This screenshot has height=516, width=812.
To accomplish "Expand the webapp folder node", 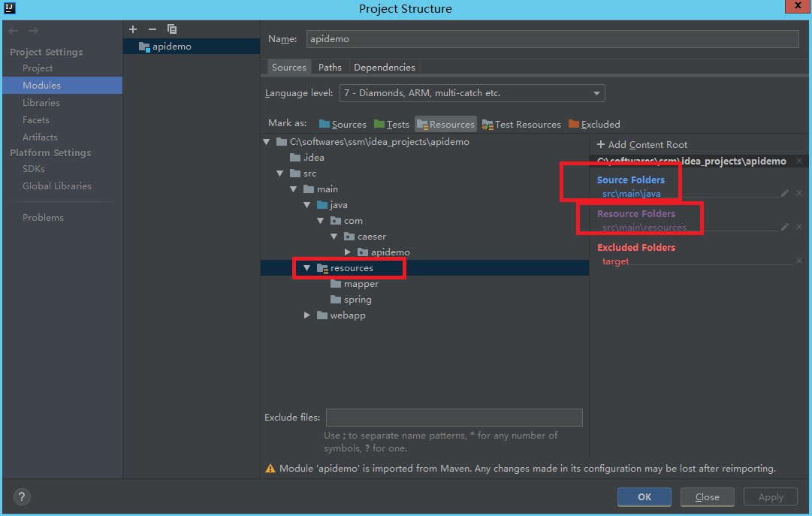I will click(307, 315).
